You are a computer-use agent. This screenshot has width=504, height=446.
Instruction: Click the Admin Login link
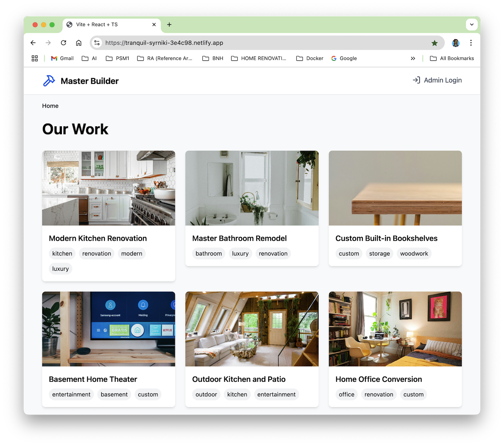click(x=443, y=80)
